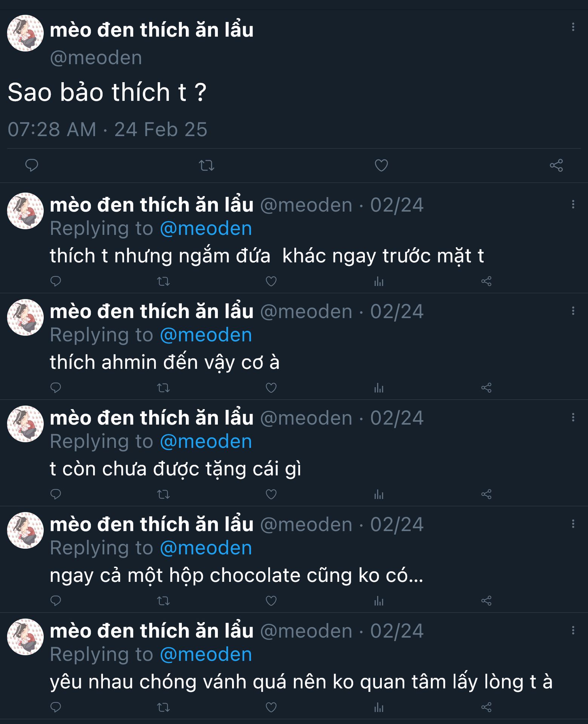This screenshot has width=588, height=724.
Task: Open more options on "thích ahmin" reply
Action: [x=573, y=311]
